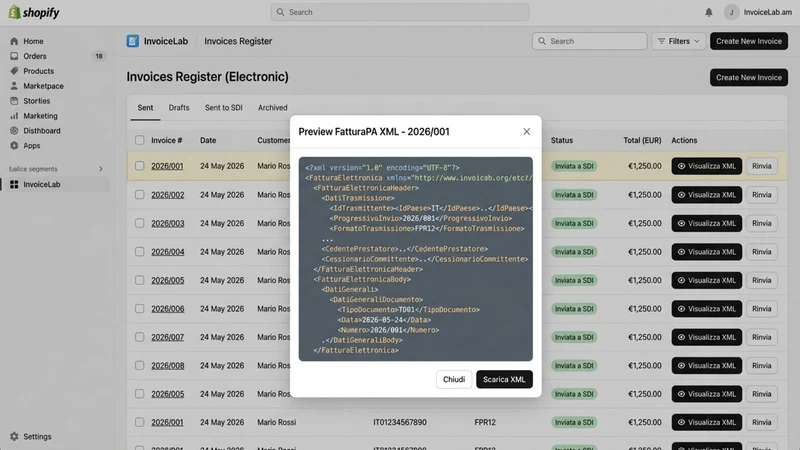Open Products in the sidebar
Image resolution: width=800 pixels, height=450 pixels.
click(x=38, y=71)
